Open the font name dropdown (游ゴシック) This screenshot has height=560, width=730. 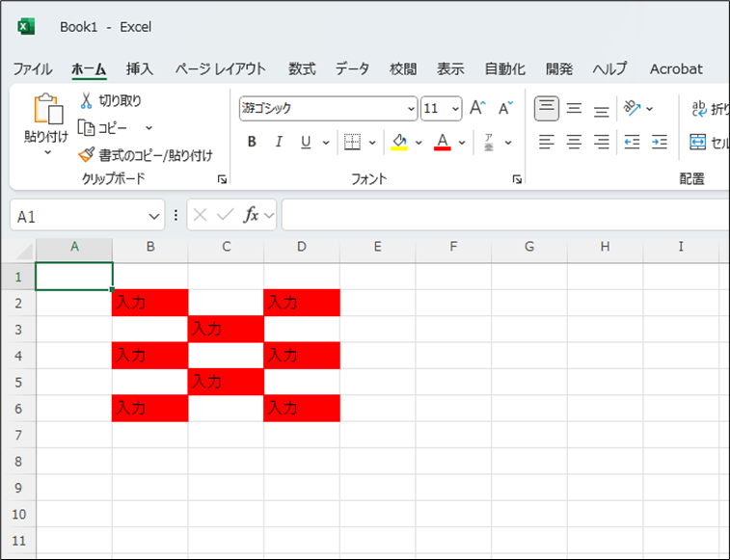coord(412,108)
